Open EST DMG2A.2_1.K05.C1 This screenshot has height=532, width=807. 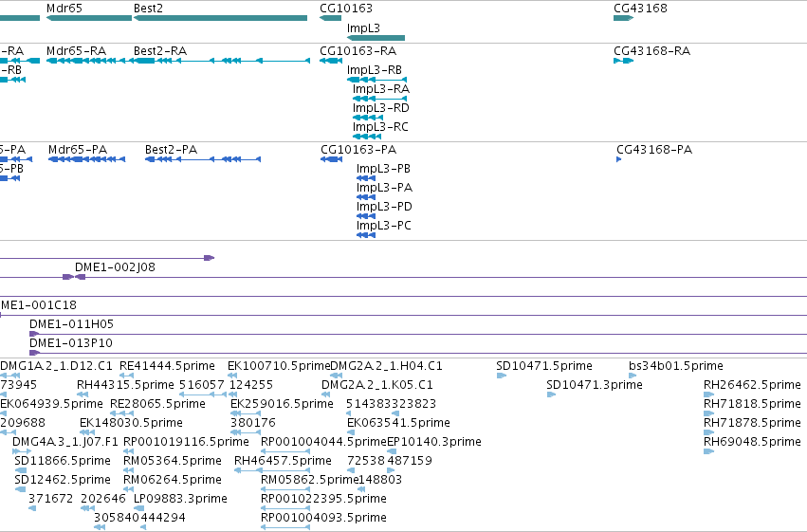pyautogui.click(x=376, y=385)
